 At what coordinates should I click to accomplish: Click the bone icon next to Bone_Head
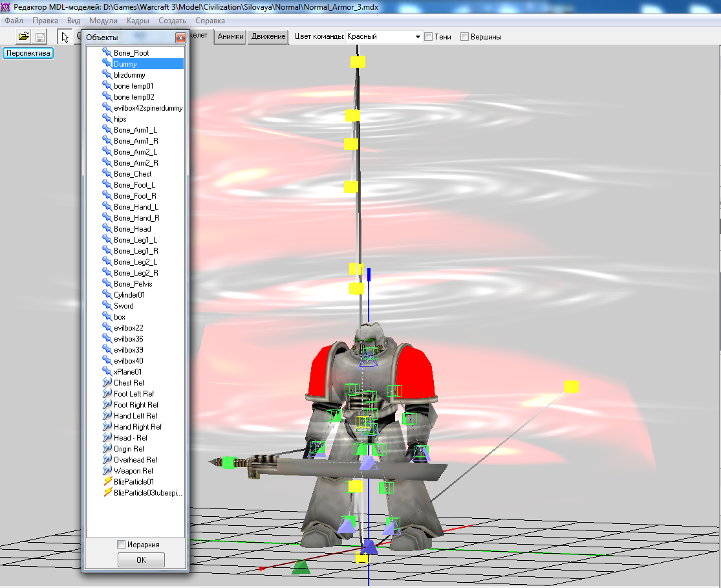107,229
